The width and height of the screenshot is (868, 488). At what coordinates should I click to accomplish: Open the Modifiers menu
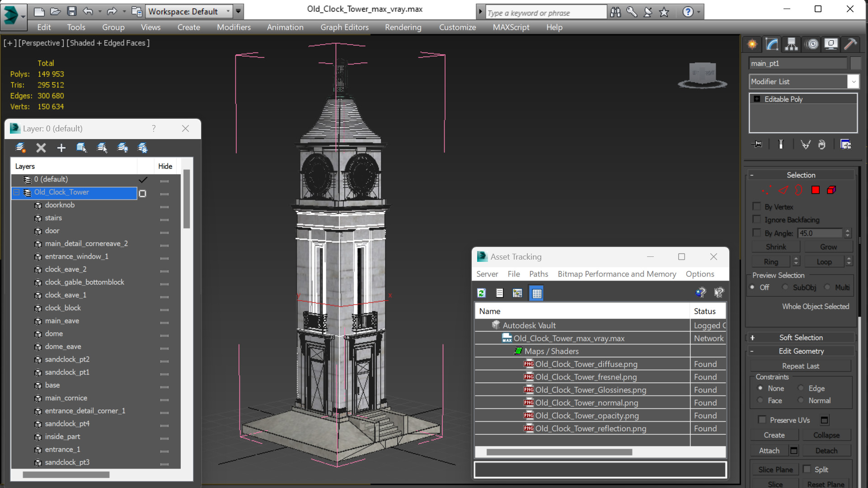tap(234, 27)
